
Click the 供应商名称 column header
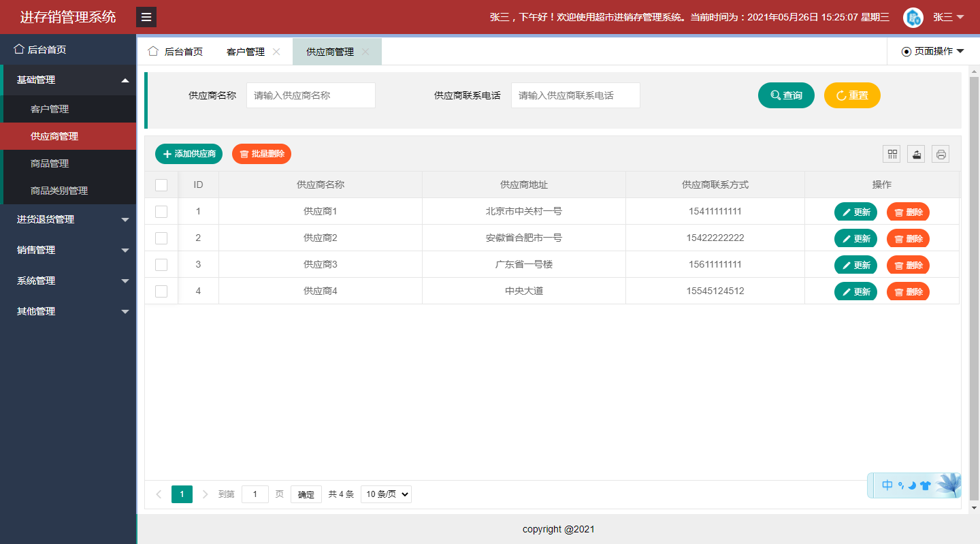tap(321, 185)
